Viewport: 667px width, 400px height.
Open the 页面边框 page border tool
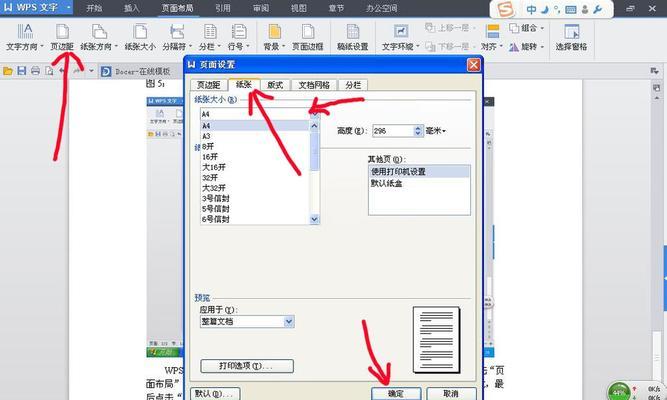tap(308, 37)
